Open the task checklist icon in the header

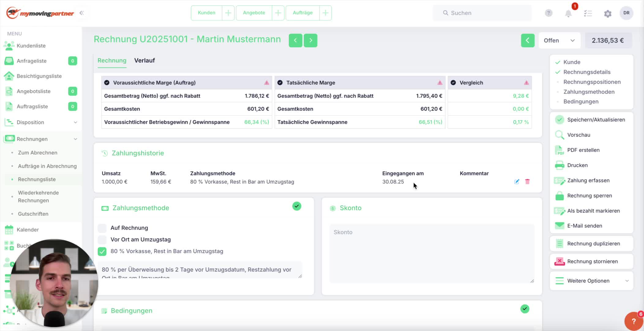(x=588, y=13)
